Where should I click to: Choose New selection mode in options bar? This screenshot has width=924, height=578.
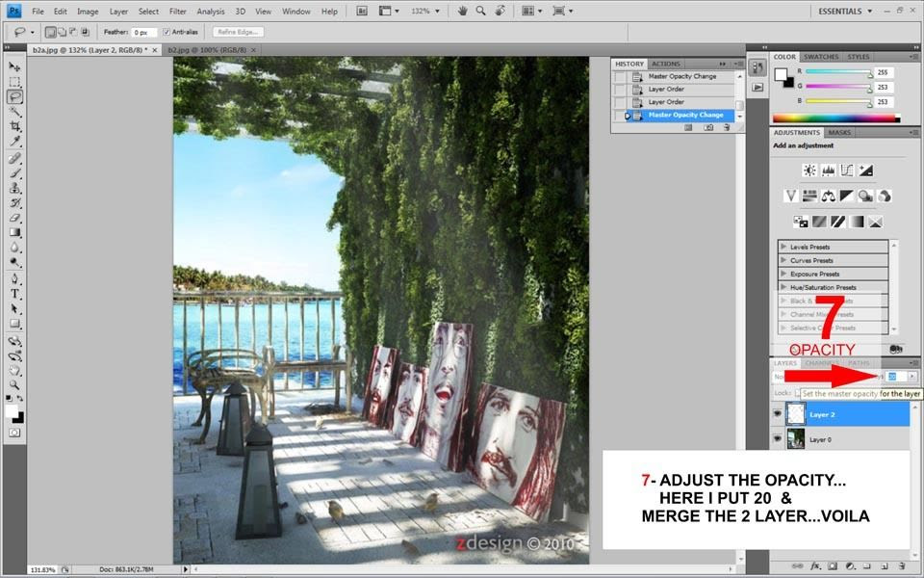51,32
